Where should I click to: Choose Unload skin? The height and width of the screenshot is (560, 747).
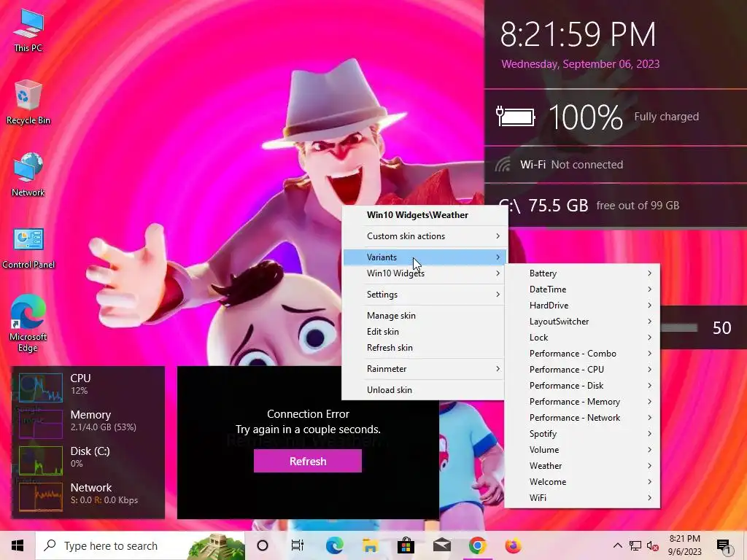424,389
